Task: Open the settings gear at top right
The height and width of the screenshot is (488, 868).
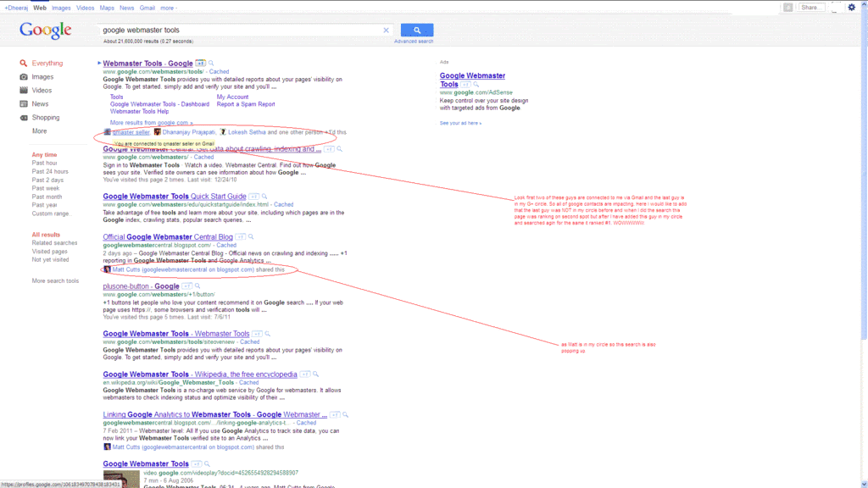Action: 851,7
